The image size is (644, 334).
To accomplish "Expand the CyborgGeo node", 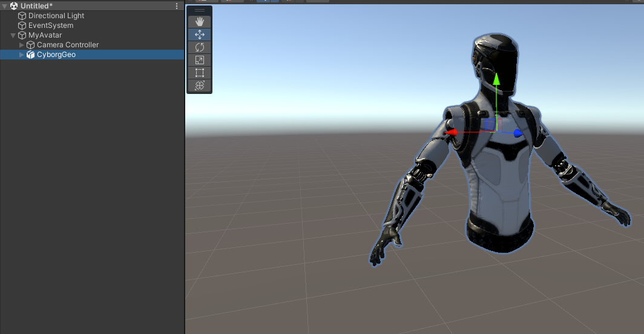I will 22,55.
